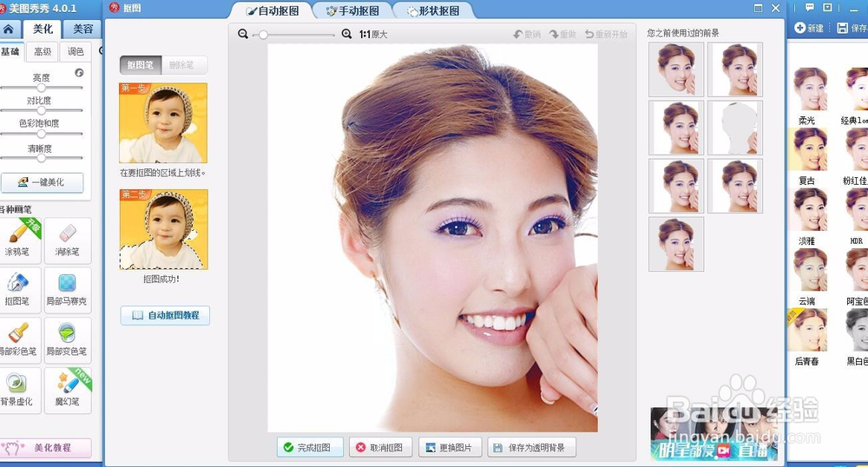Click 1:1原大 original size
Screen dimensions: 868x467
(373, 35)
